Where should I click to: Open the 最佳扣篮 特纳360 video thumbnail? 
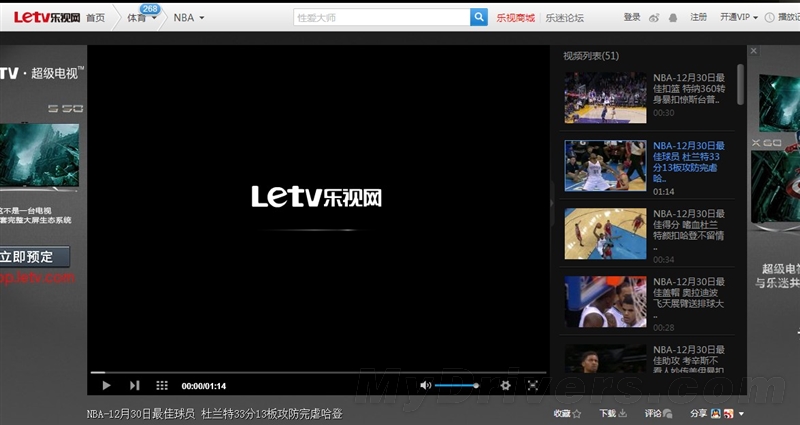click(605, 97)
